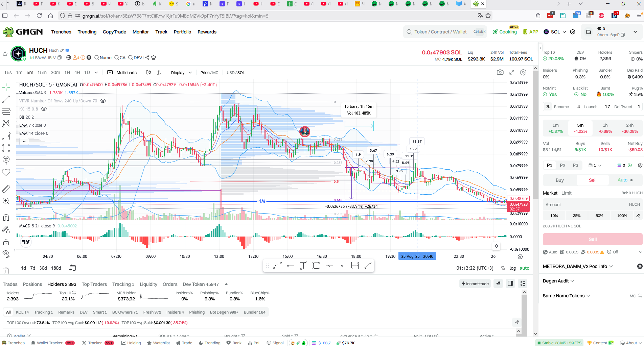Screen dimensions: 644x346
Task: Open the Fibonacci retracement tools
Action: [6, 112]
